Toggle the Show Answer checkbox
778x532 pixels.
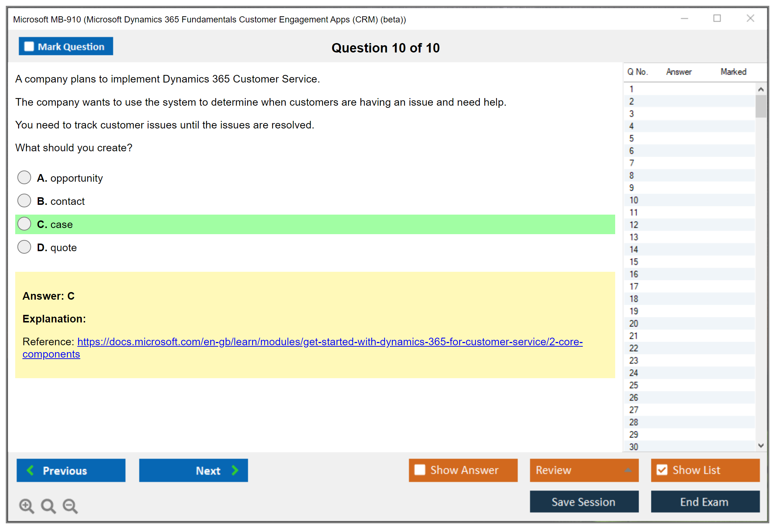coord(420,470)
